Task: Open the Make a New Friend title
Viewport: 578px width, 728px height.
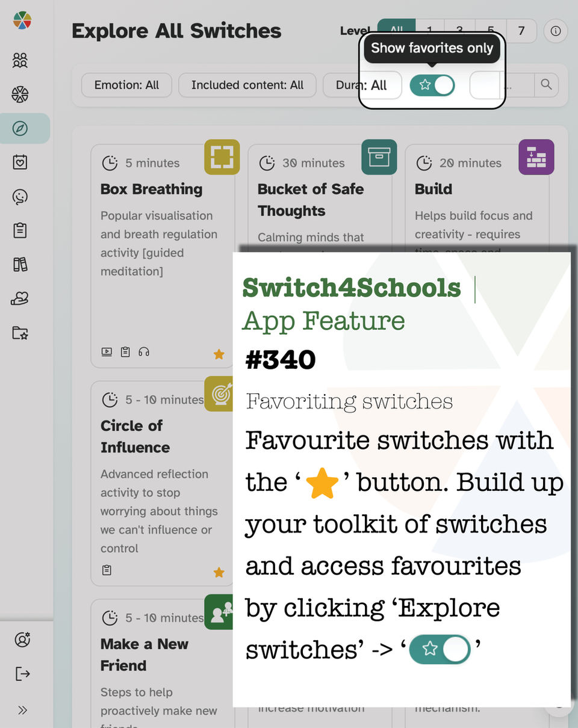Action: pos(144,655)
